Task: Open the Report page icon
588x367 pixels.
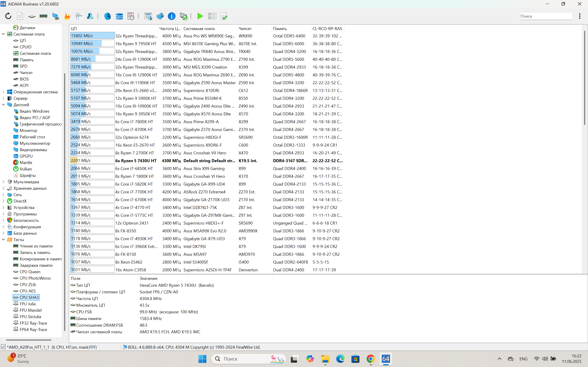Action: coord(20,16)
